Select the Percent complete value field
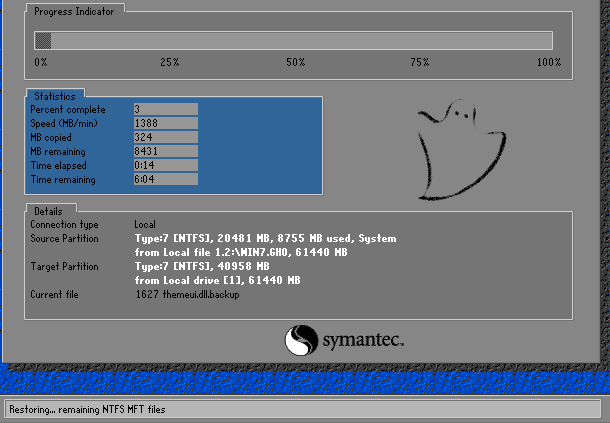 (x=165, y=109)
